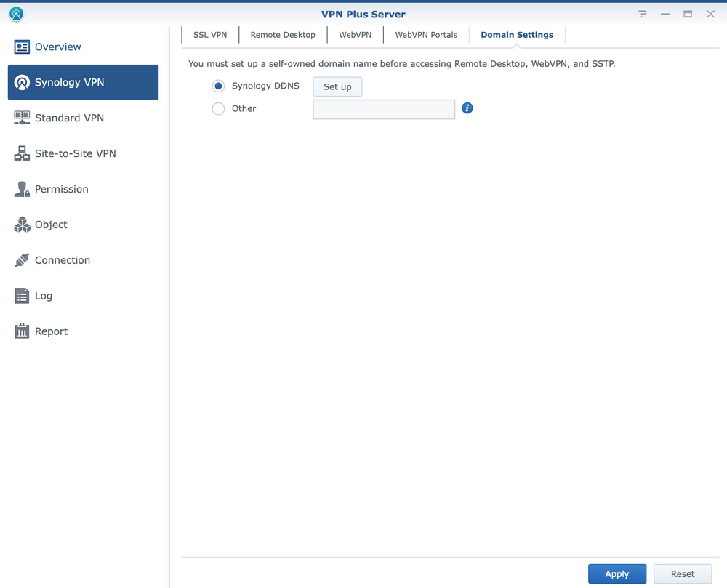View the Log section label
The width and height of the screenshot is (727, 588).
tap(44, 296)
